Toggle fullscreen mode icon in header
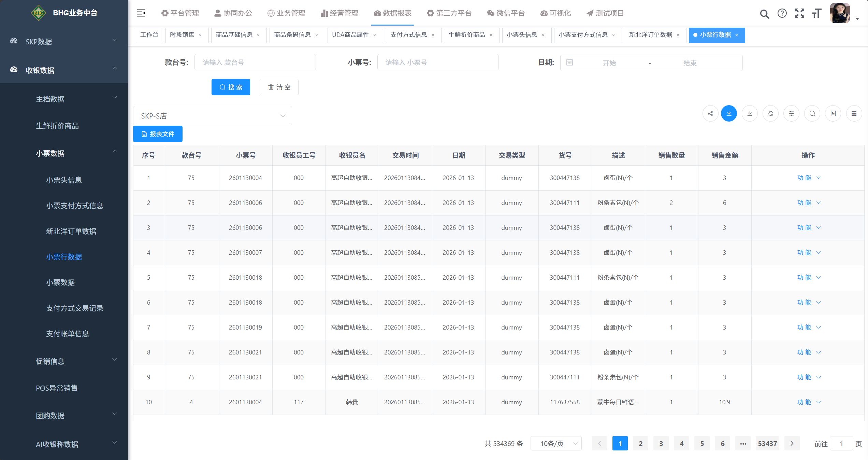The width and height of the screenshot is (868, 460). click(799, 13)
